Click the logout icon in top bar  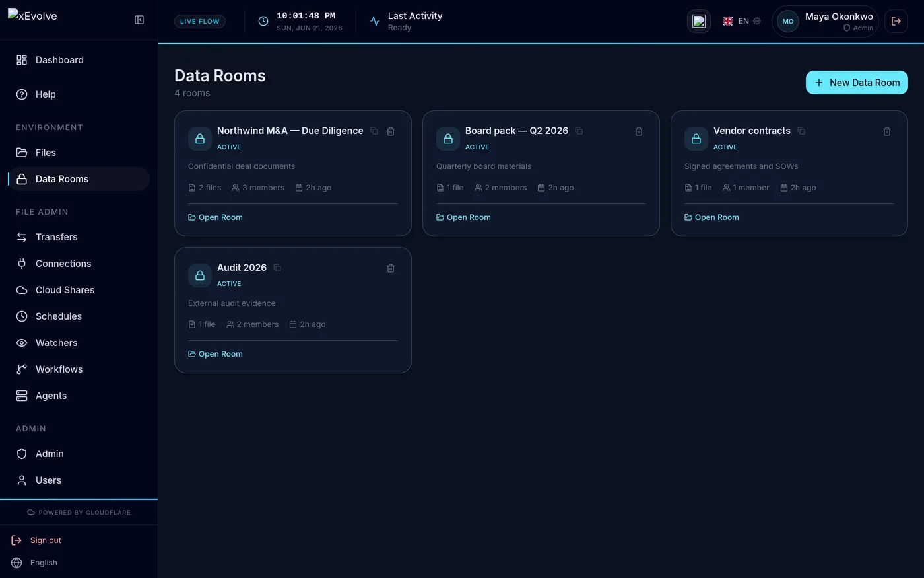[896, 21]
